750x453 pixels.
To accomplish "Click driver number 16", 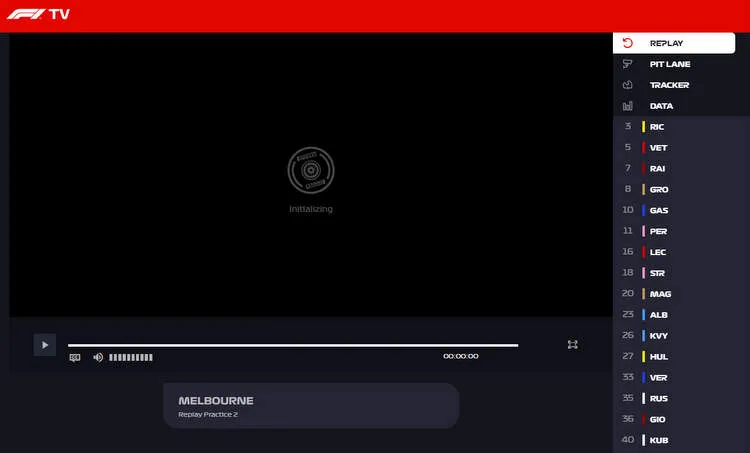I will pos(628,252).
